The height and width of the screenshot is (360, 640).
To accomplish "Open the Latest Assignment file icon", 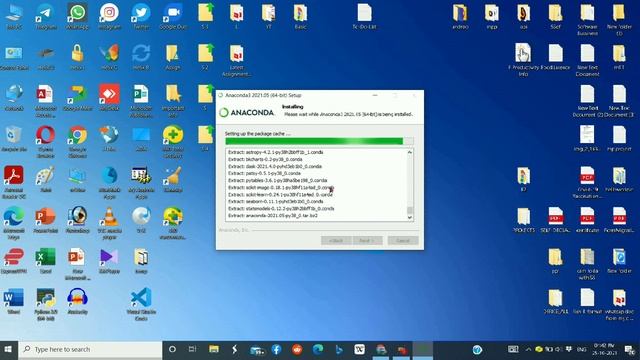I will coord(236,60).
